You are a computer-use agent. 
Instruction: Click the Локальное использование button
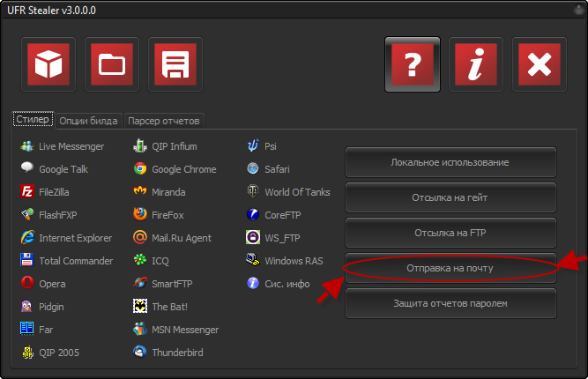450,162
